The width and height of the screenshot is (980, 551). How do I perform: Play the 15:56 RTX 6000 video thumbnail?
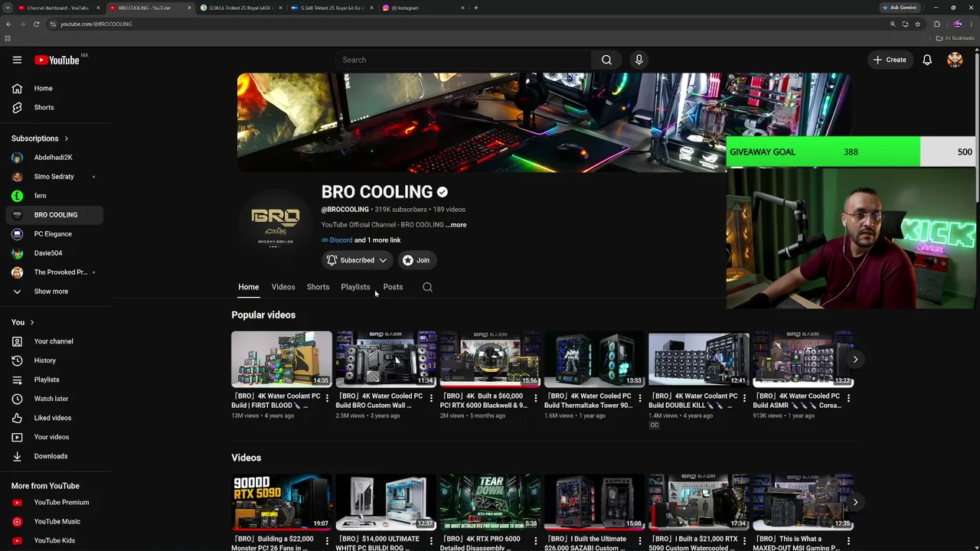(x=490, y=359)
